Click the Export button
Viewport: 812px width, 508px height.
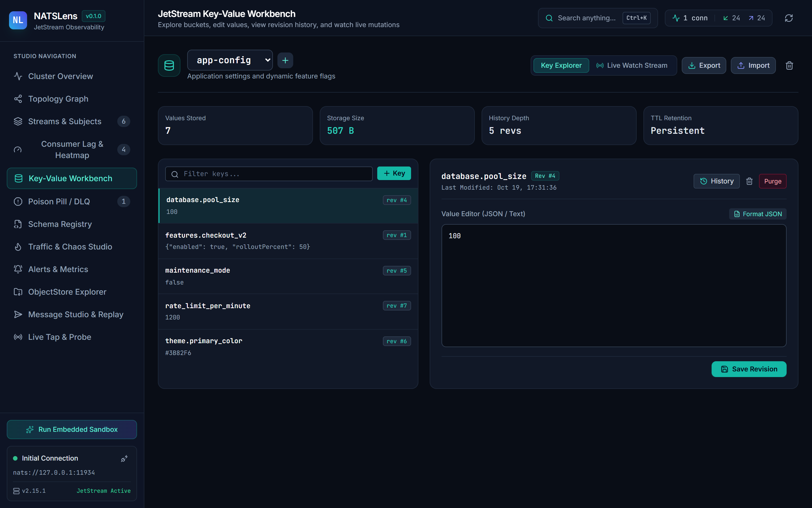(x=704, y=65)
